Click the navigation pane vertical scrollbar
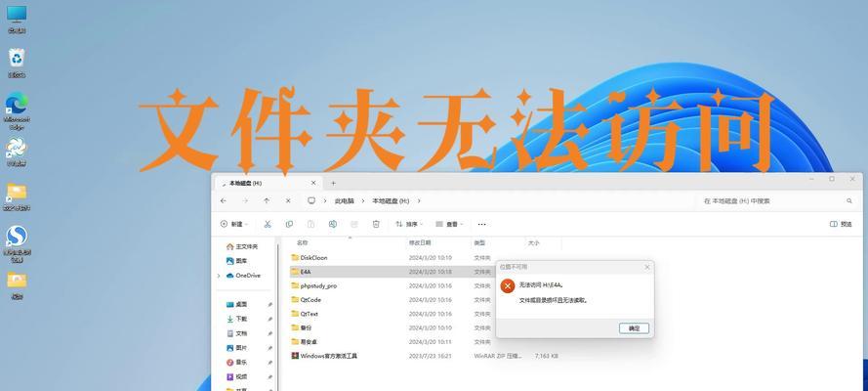 pyautogui.click(x=277, y=316)
